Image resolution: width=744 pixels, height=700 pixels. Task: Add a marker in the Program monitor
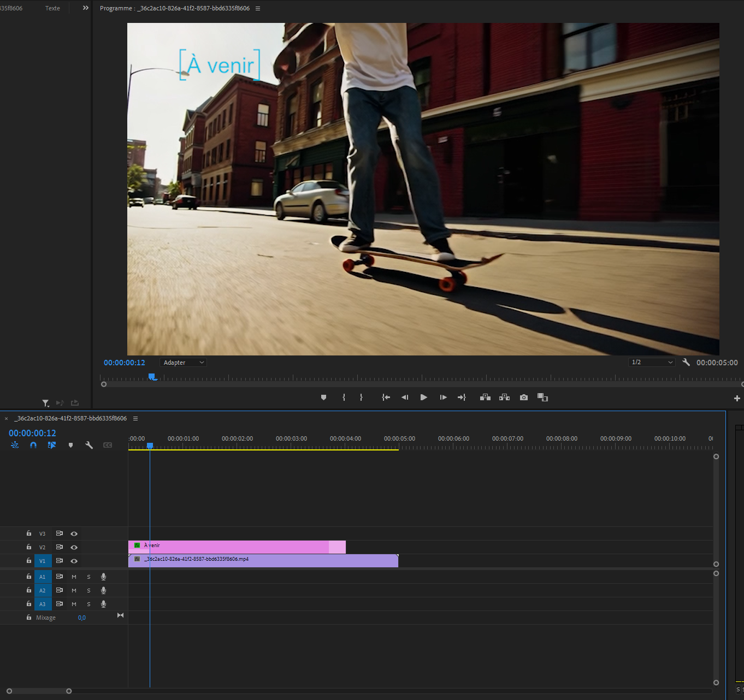tap(323, 398)
